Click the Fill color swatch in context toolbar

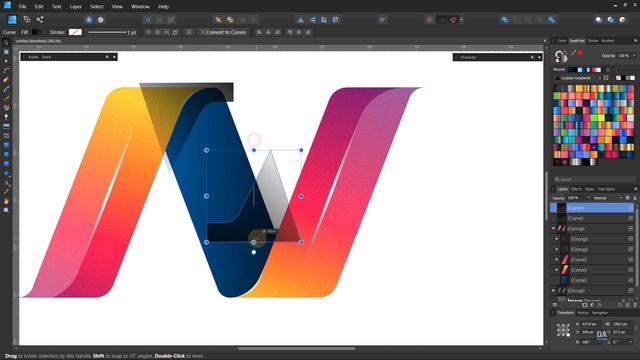[x=37, y=32]
